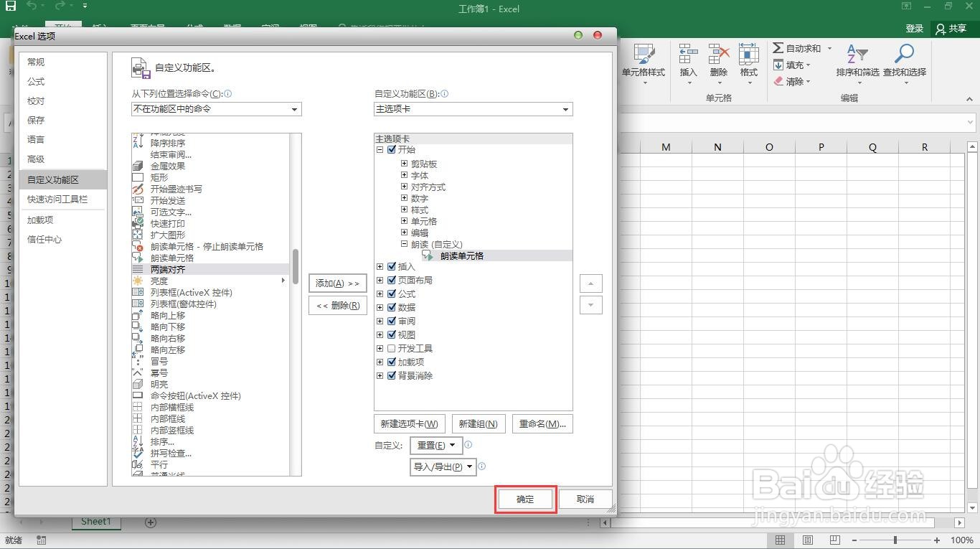Collapse the 朗读 (自定义) group node
Viewport: 980px width, 549px height.
click(x=405, y=244)
